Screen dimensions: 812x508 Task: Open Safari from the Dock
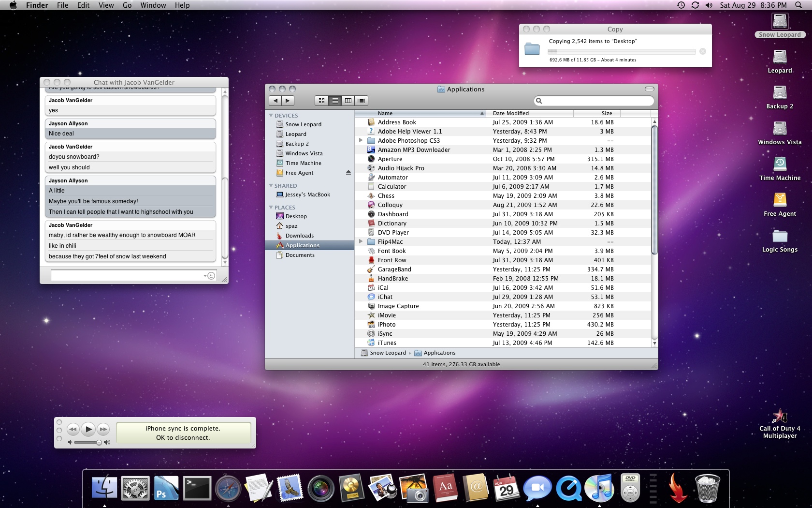coord(228,488)
